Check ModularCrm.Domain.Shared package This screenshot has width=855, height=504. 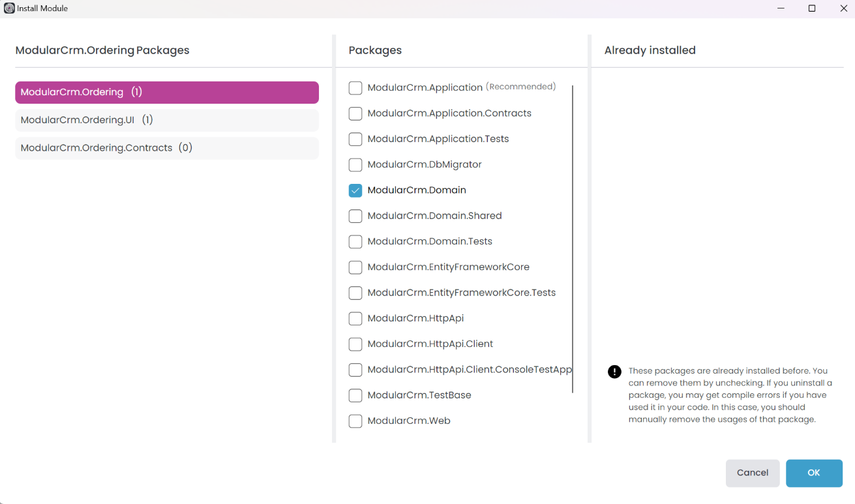tap(355, 216)
